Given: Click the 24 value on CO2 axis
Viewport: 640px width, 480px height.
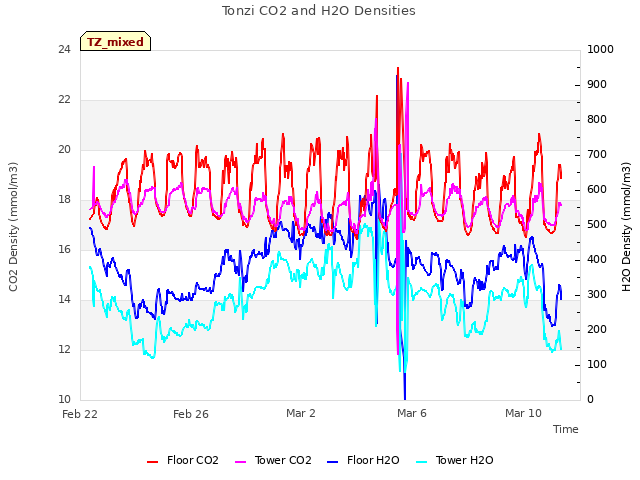Looking at the screenshot, I should [64, 49].
